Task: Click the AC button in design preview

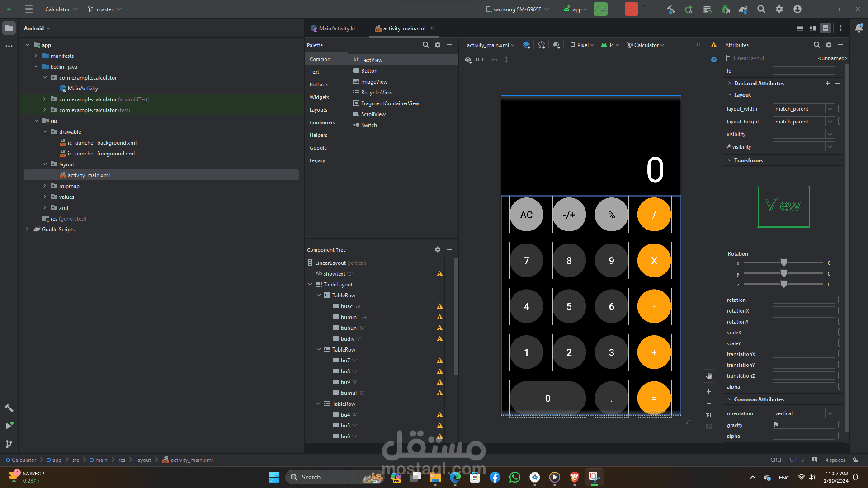Action: coord(526,215)
